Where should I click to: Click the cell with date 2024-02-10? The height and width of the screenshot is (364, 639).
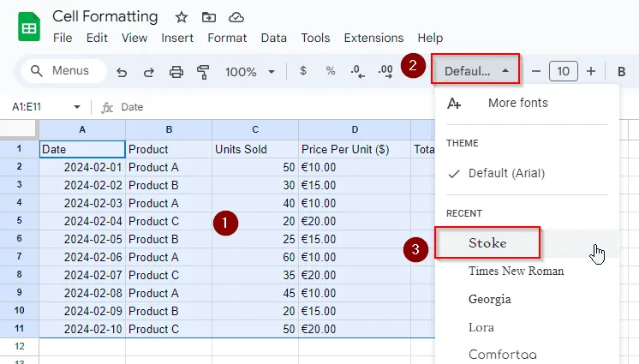[x=82, y=329]
